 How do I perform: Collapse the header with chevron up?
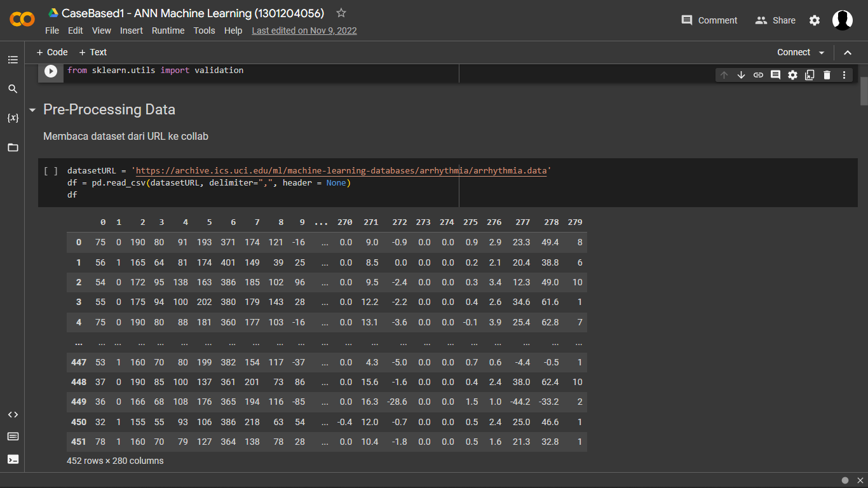(x=848, y=53)
